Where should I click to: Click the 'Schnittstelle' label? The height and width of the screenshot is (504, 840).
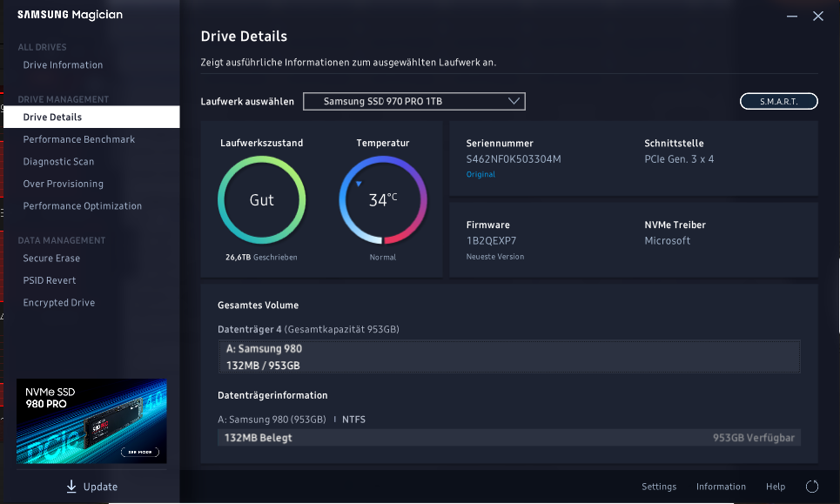point(674,143)
